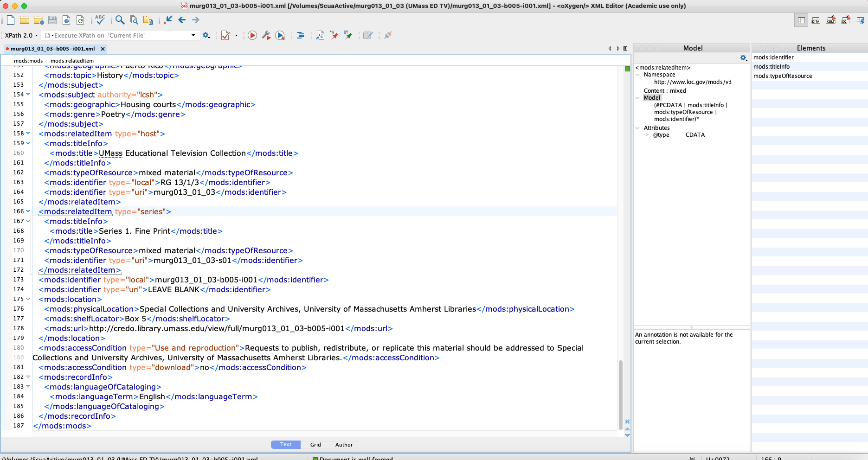Toggle Author editing mode at bottom

point(344,444)
